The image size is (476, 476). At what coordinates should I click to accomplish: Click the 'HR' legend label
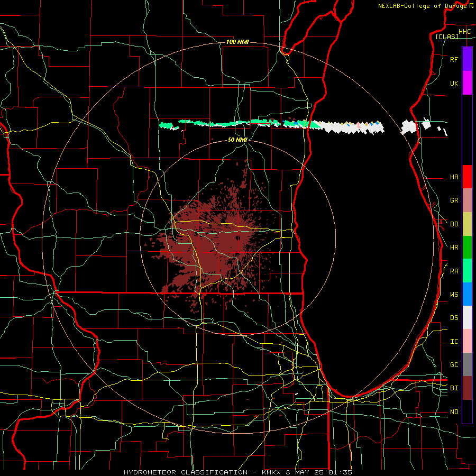click(x=454, y=248)
